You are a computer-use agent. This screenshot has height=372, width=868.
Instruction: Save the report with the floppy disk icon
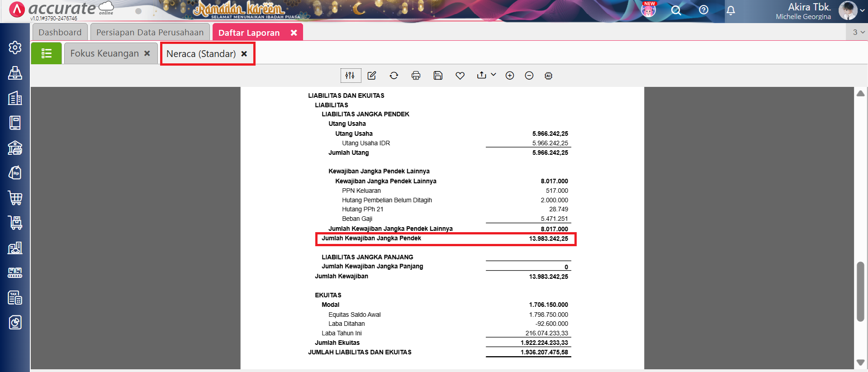438,76
